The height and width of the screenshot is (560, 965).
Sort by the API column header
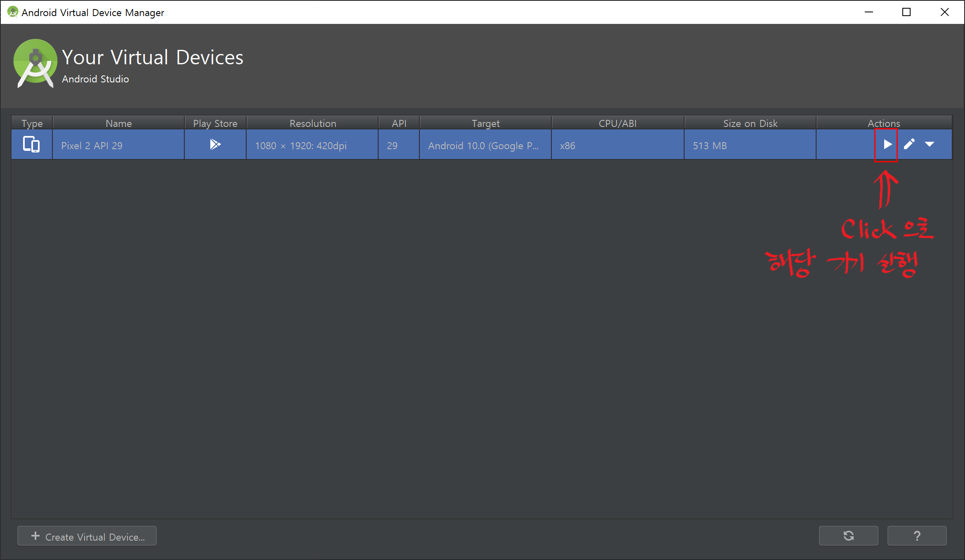[x=399, y=123]
